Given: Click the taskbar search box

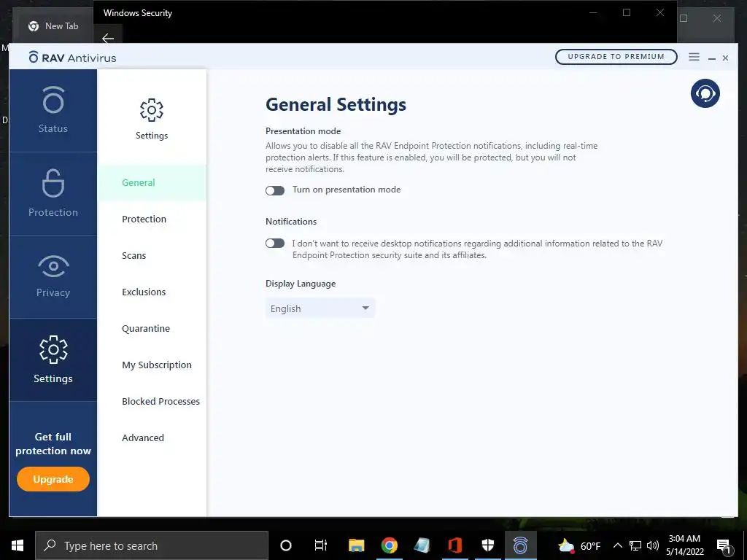Looking at the screenshot, I should click(152, 545).
